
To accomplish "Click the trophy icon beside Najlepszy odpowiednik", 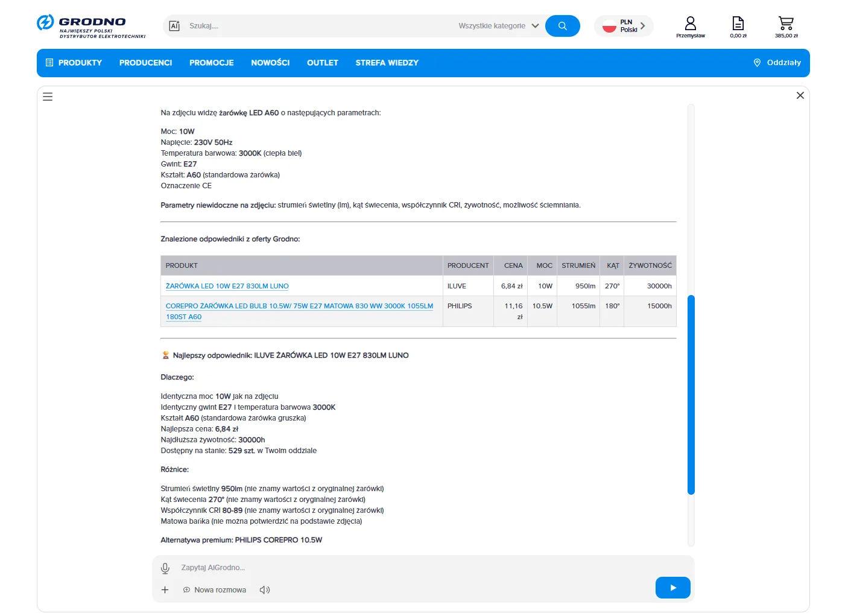I will click(165, 355).
